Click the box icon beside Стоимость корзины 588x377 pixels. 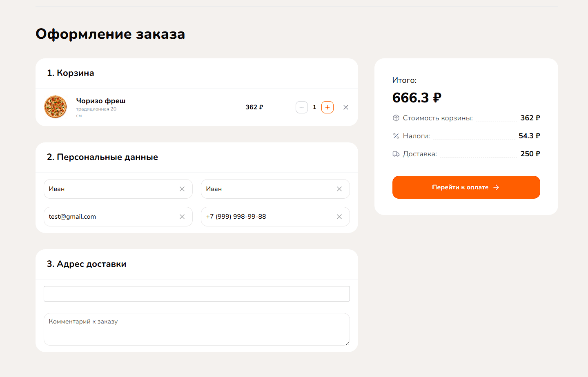click(x=396, y=118)
